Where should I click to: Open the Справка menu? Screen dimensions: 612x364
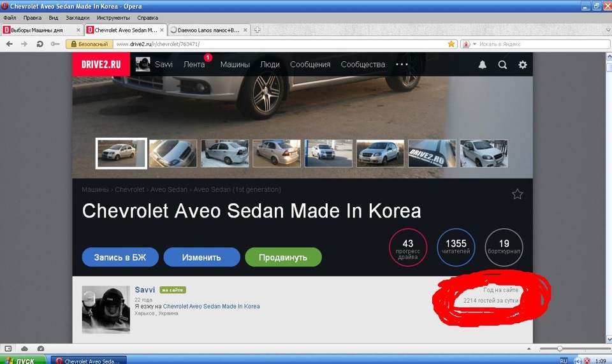tap(147, 18)
